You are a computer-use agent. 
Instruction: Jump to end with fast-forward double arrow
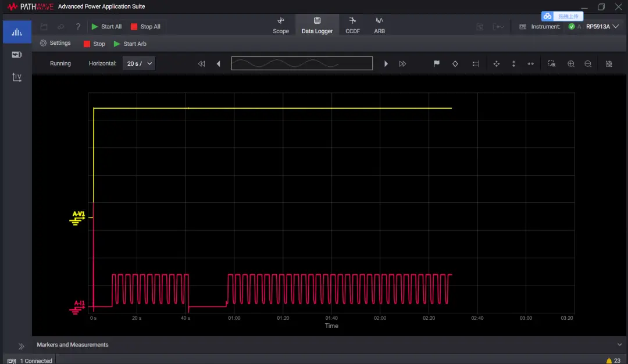coord(402,64)
